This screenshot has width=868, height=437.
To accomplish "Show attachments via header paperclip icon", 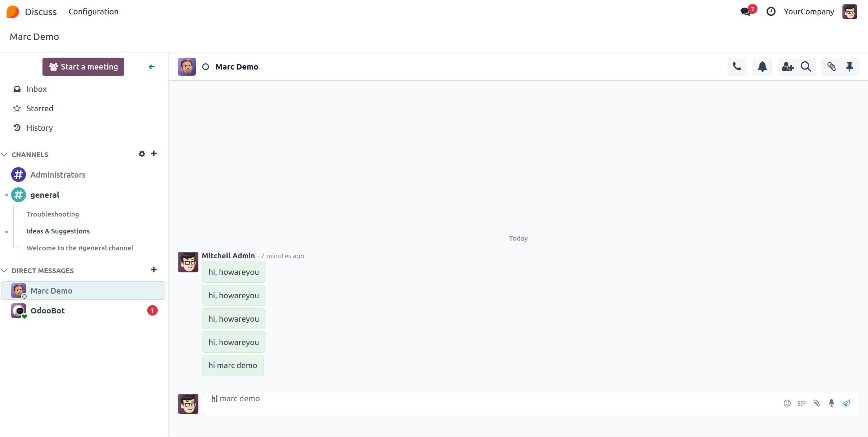I will point(831,67).
